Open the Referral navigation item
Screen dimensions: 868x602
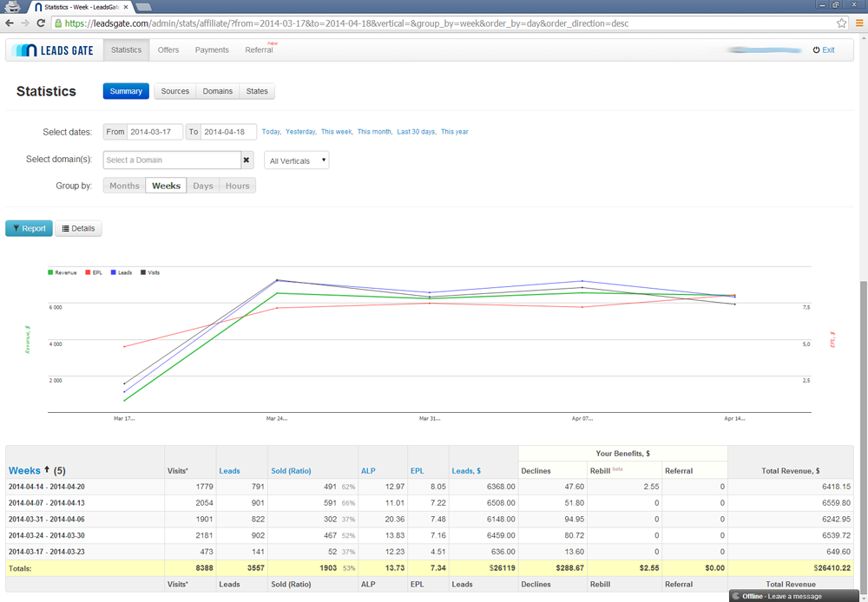point(259,49)
